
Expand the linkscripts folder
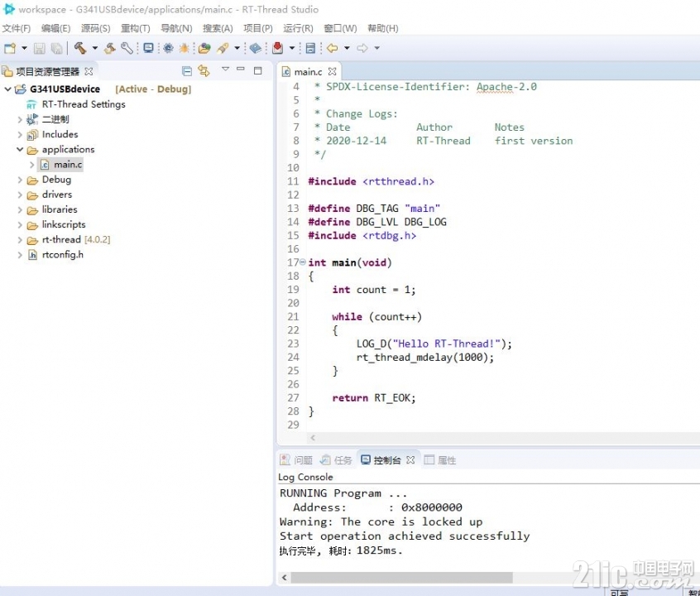(20, 224)
